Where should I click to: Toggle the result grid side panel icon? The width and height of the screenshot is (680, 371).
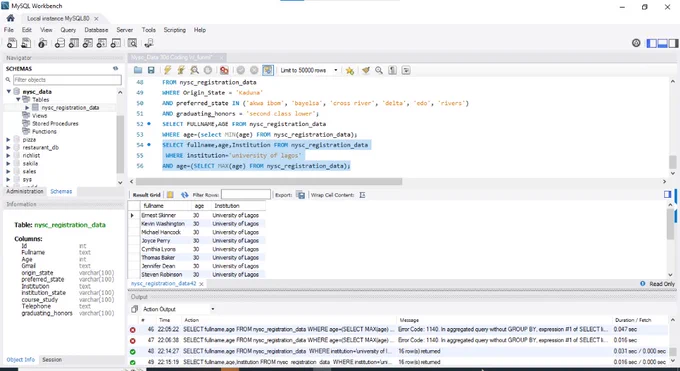667,194
